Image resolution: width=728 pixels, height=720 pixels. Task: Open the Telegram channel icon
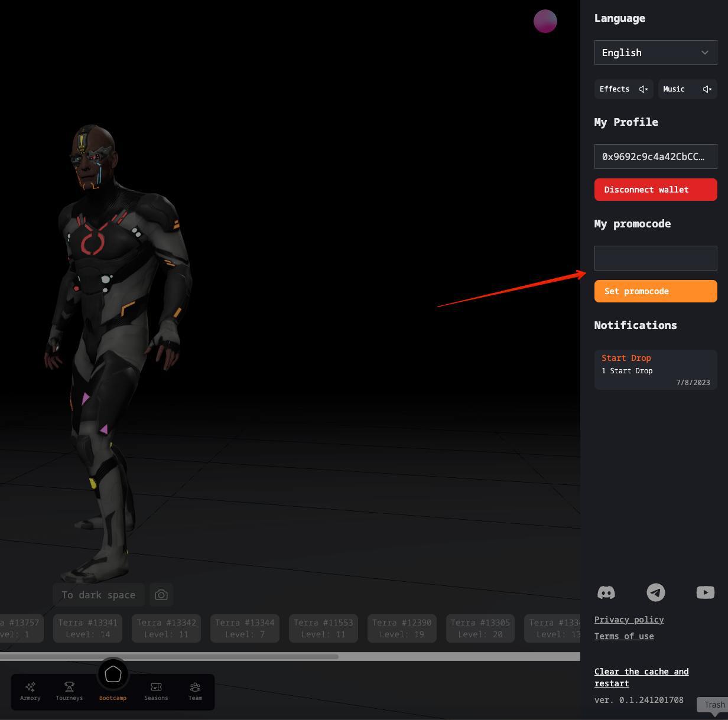click(x=655, y=592)
